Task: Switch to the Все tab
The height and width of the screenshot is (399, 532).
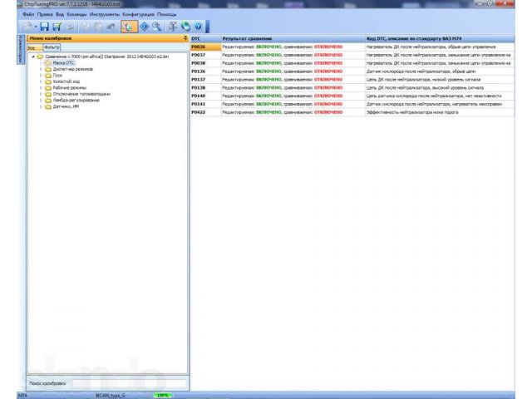Action: click(x=32, y=48)
